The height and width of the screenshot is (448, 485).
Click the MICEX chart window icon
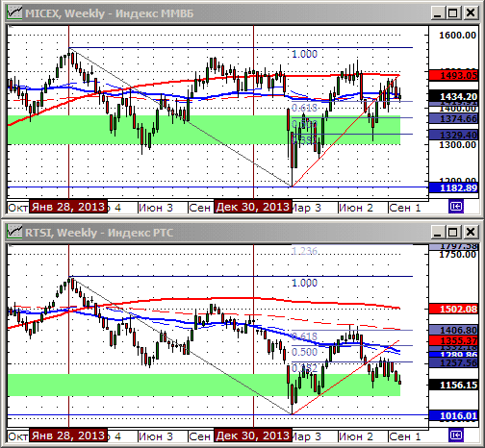(x=14, y=13)
